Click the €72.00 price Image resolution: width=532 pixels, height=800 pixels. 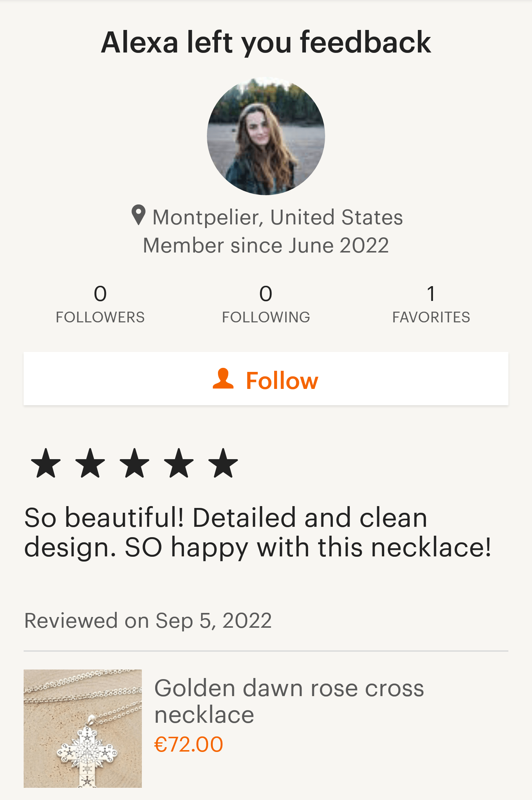[x=188, y=744]
